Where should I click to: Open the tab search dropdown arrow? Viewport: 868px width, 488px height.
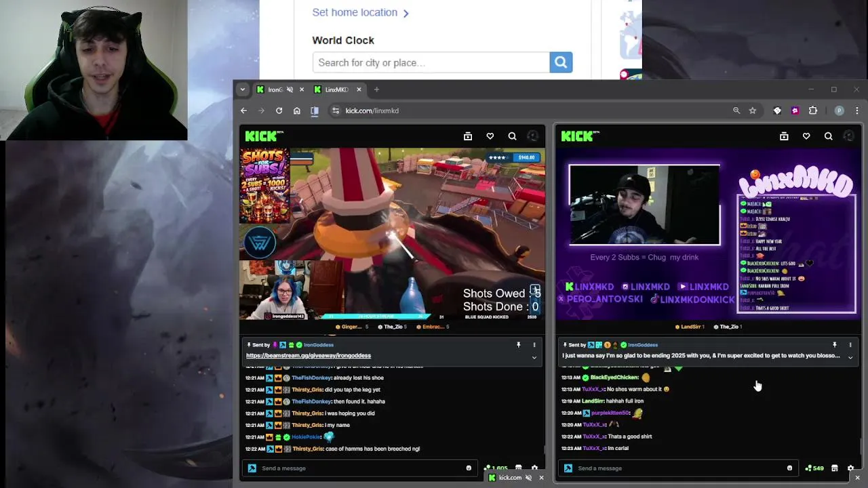coord(243,89)
